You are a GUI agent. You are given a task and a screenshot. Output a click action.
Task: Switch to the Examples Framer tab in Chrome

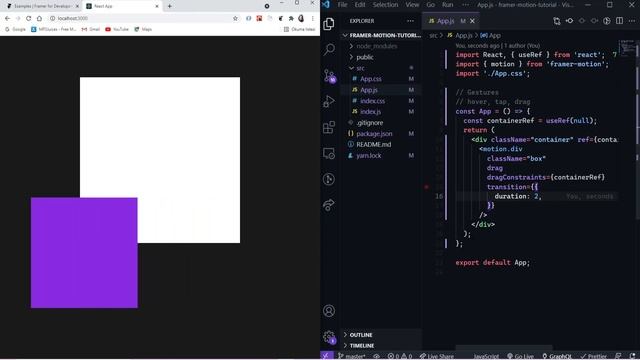point(41,6)
